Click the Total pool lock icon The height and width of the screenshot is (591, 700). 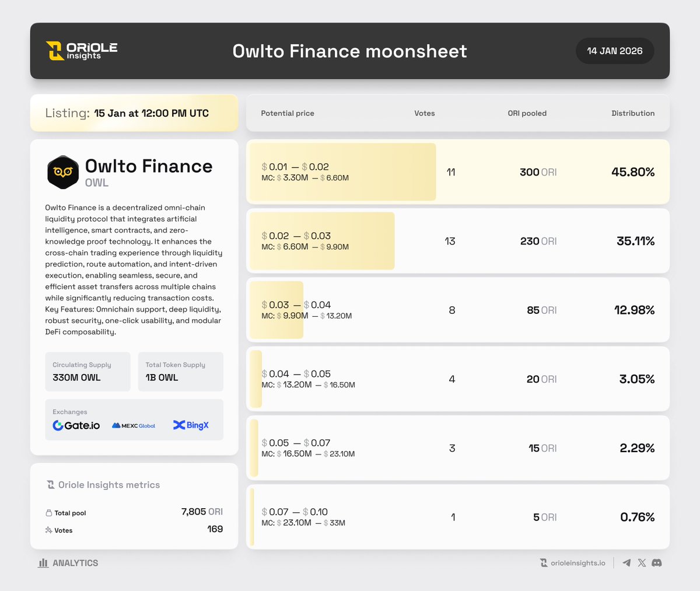[48, 513]
